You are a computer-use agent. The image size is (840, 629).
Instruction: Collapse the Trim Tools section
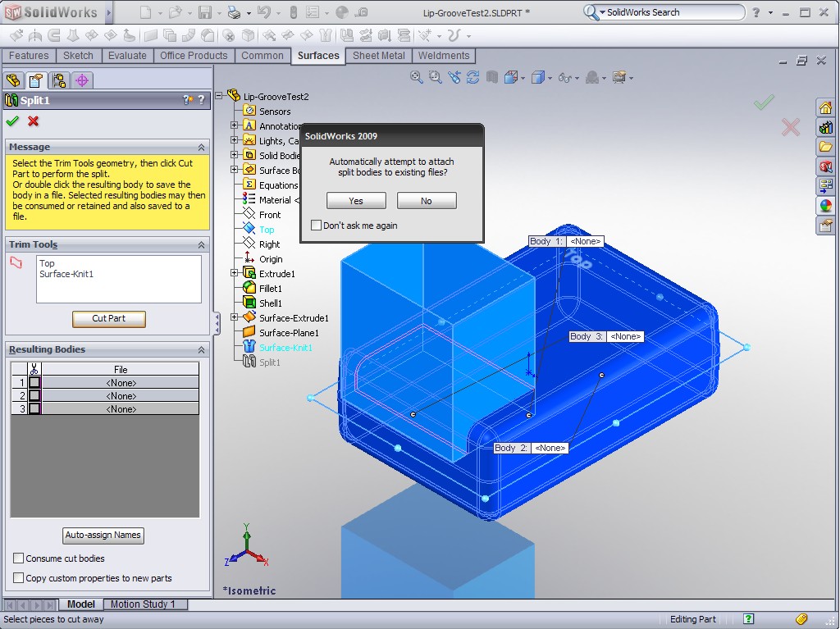201,245
